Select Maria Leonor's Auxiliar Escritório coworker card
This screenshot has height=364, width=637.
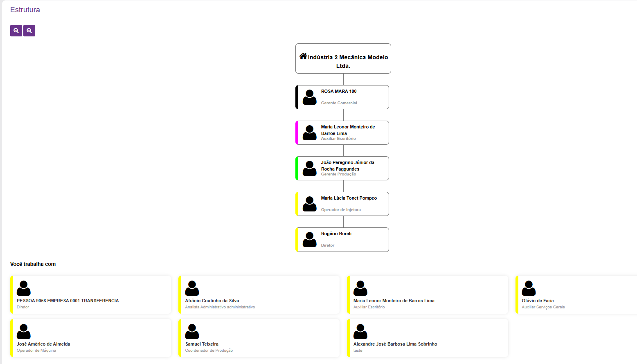[x=428, y=295]
